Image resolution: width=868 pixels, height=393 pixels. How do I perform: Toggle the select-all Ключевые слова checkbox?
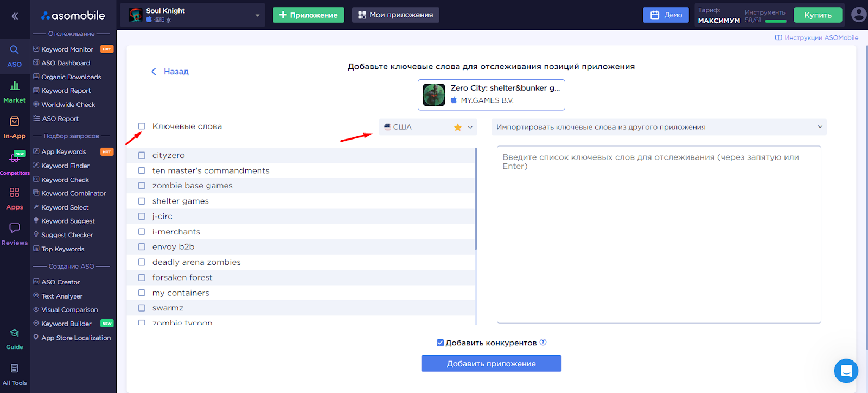tap(142, 126)
